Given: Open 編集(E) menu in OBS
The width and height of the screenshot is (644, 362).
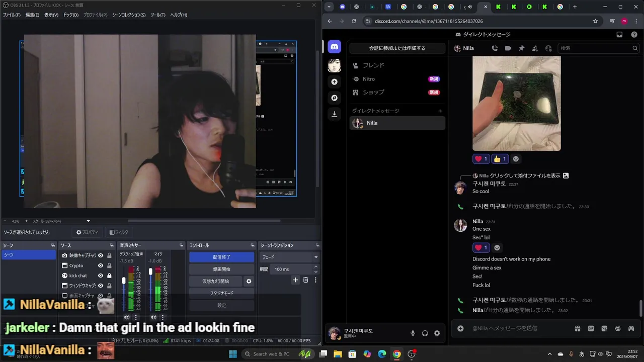Looking at the screenshot, I should (x=32, y=15).
